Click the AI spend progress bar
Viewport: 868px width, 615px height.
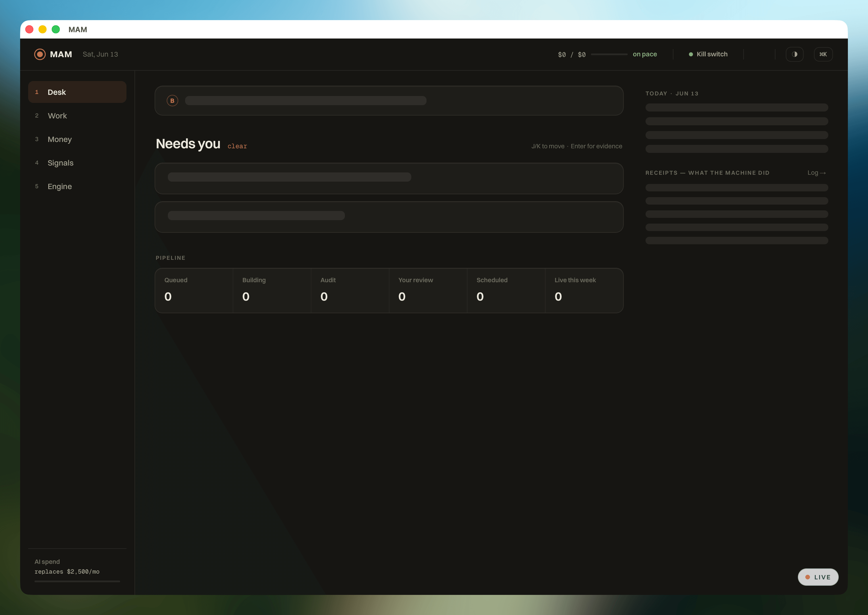click(77, 581)
